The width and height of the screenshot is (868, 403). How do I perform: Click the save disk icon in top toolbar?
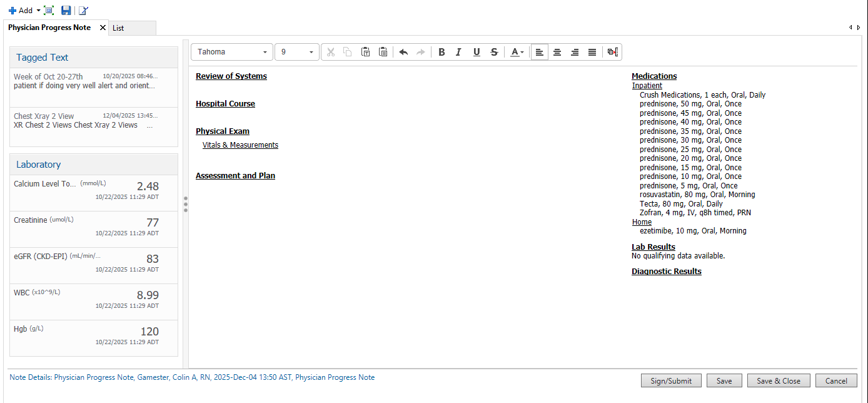point(66,11)
